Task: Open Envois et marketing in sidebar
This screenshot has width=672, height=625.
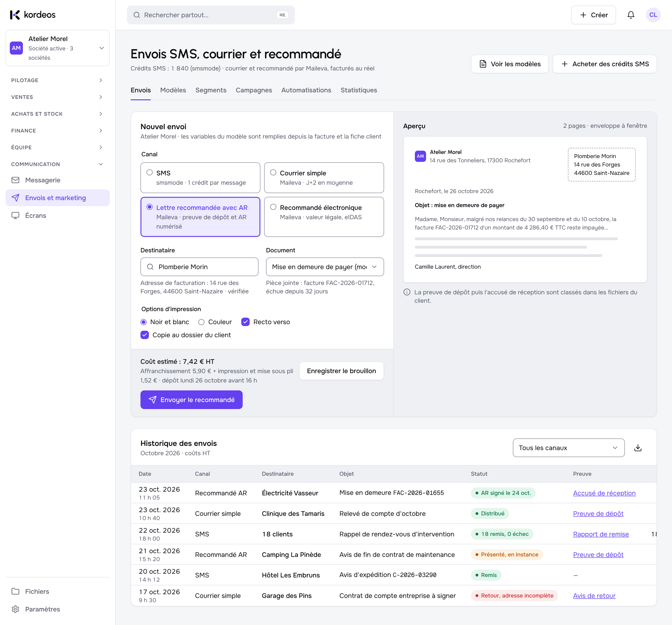Action: [57, 198]
